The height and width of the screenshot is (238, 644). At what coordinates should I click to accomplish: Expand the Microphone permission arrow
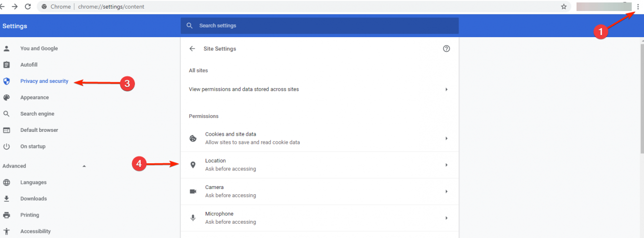coord(447,218)
